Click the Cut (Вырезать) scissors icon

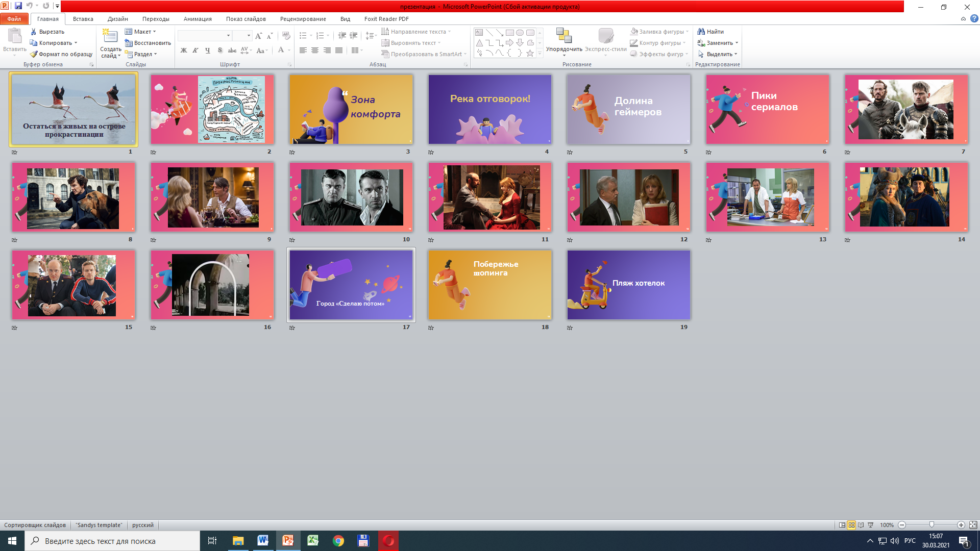(x=34, y=32)
